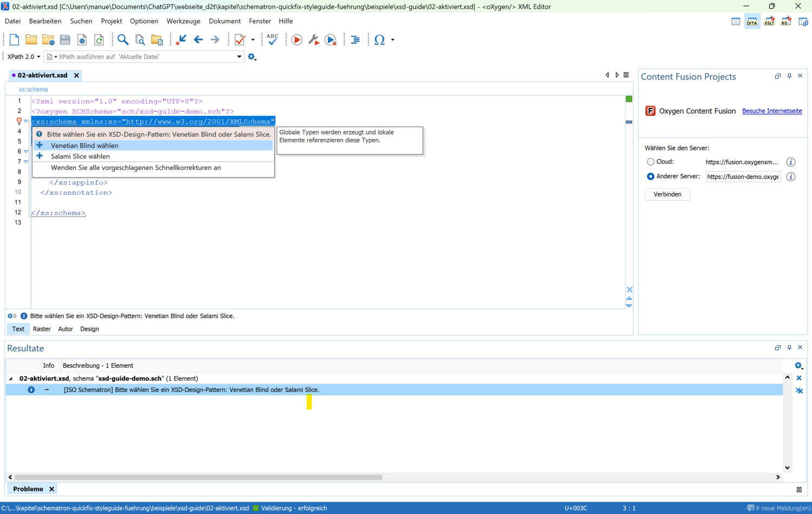This screenshot has width=812, height=514.
Task: Insert a special character via the Omega icon
Action: coord(379,40)
